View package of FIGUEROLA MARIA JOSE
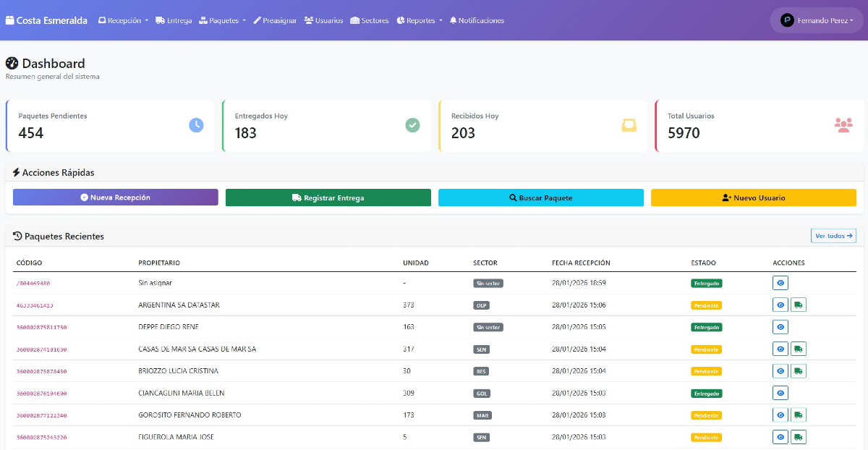The width and height of the screenshot is (868, 450). coord(780,437)
